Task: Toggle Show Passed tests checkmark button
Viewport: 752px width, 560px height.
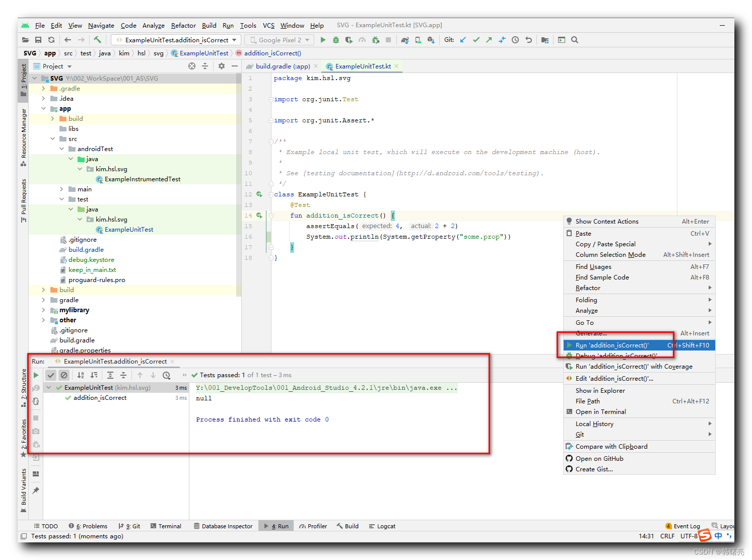Action: pyautogui.click(x=51, y=375)
